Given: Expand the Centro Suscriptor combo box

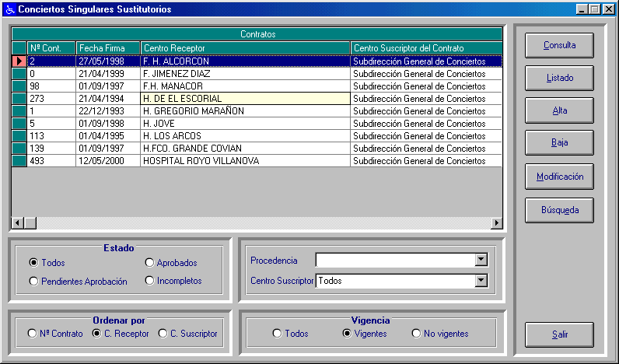Looking at the screenshot, I should (481, 281).
